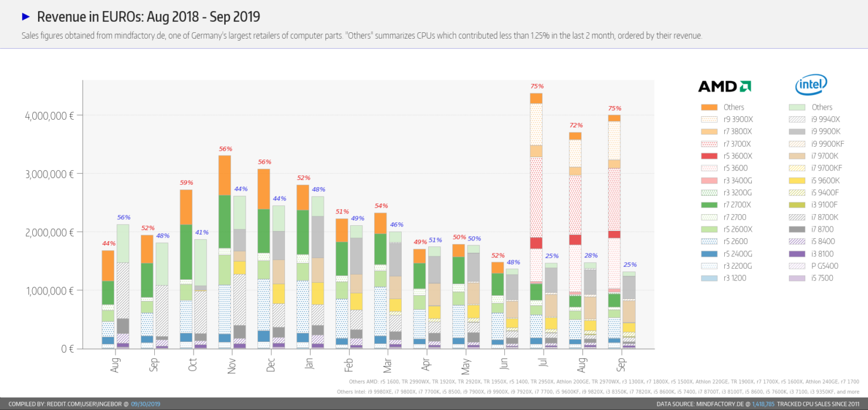Click the r7 3800X legend swatch

click(x=709, y=132)
